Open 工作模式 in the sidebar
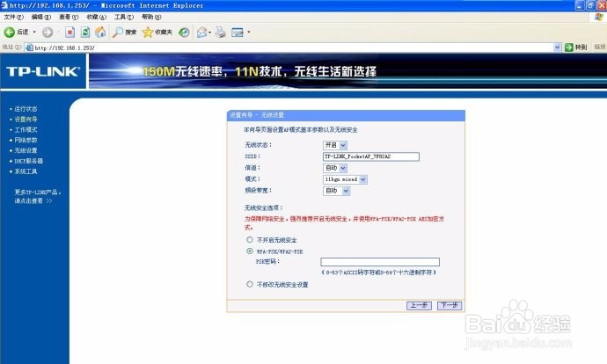Image resolution: width=607 pixels, height=364 pixels. coord(26,130)
